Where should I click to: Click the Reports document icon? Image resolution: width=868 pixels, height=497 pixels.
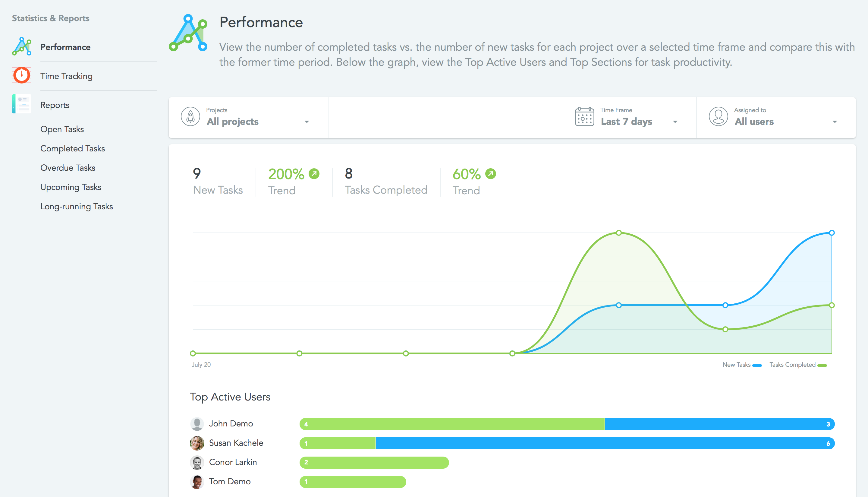pyautogui.click(x=21, y=104)
